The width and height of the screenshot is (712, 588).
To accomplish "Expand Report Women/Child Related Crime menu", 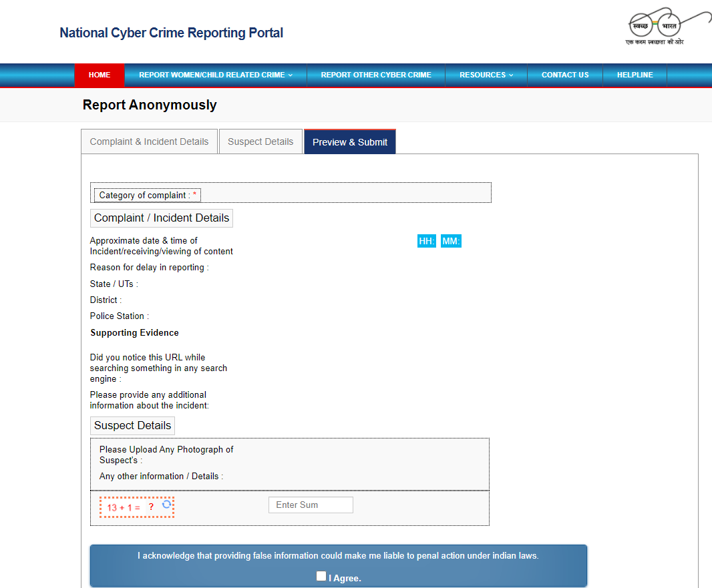I will [x=216, y=75].
